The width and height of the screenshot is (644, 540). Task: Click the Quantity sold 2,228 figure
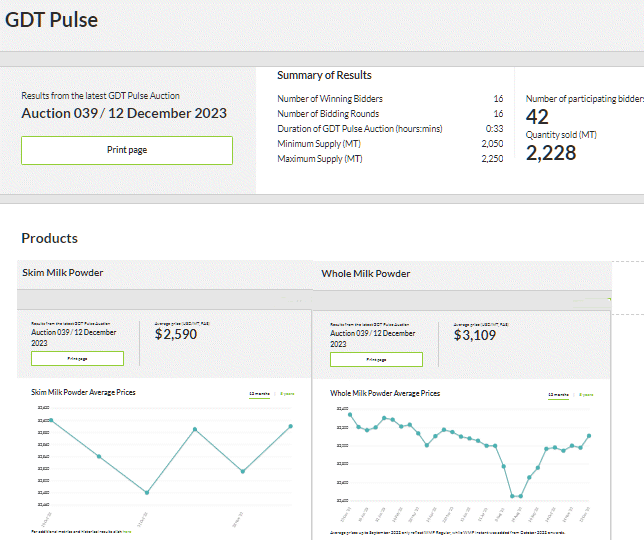(551, 153)
